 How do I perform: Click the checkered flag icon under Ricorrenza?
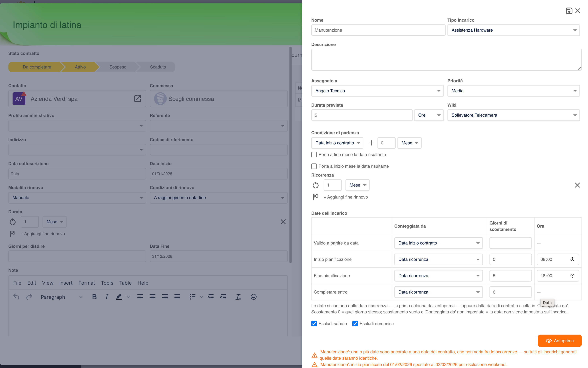pyautogui.click(x=315, y=197)
